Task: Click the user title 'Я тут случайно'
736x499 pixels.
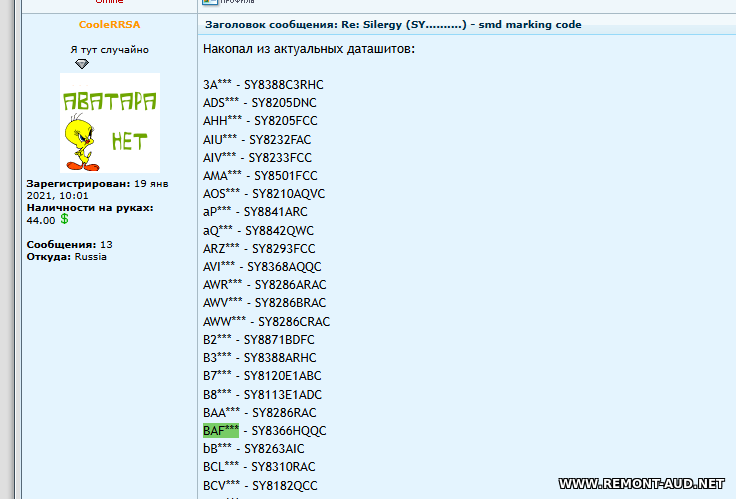Action: pyautogui.click(x=109, y=50)
